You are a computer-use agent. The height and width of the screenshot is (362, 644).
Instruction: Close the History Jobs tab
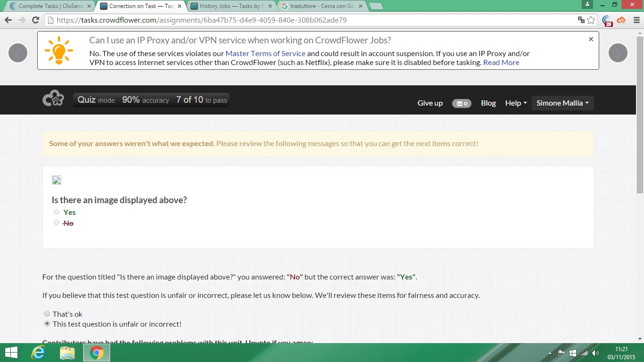(270, 6)
